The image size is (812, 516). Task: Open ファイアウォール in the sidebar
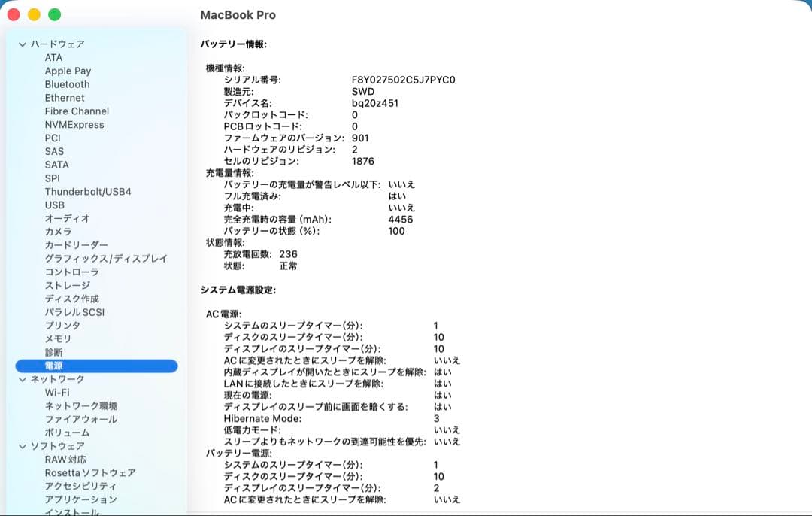point(80,420)
